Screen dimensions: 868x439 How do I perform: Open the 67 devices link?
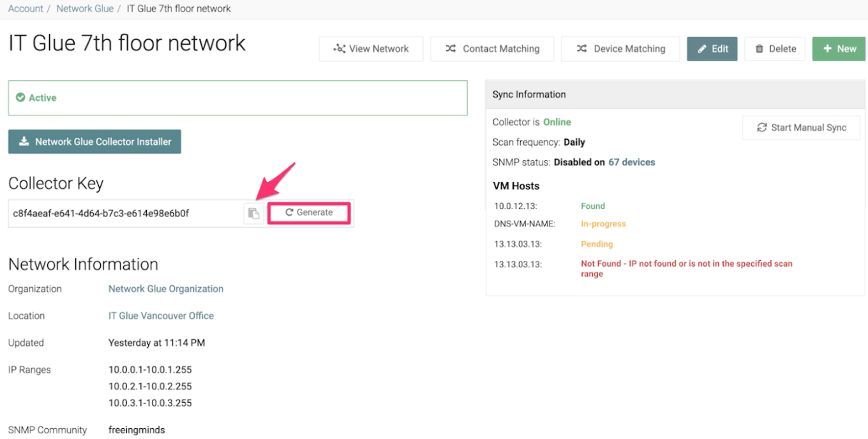coord(632,162)
